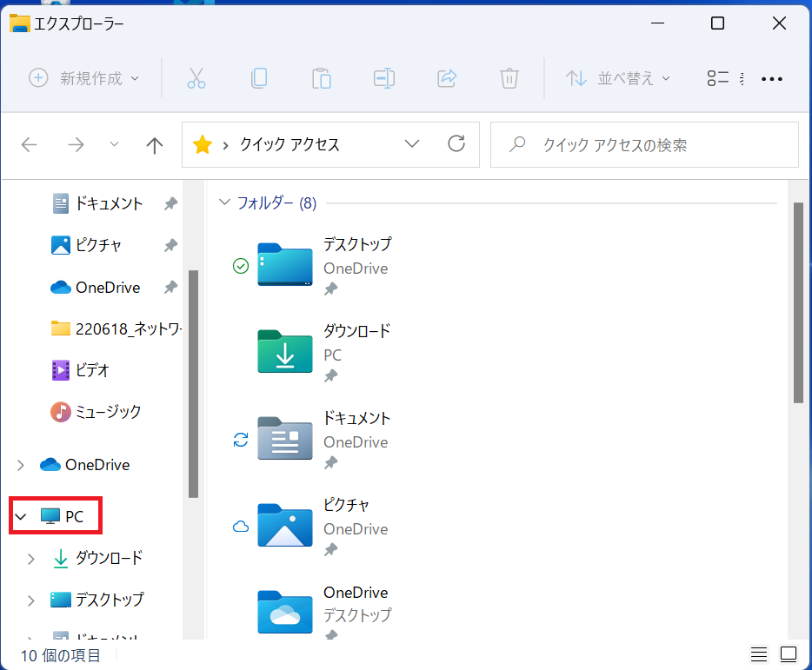Select デスクトップ under PC in sidebar
Screen dimensions: 812x670
pos(109,599)
